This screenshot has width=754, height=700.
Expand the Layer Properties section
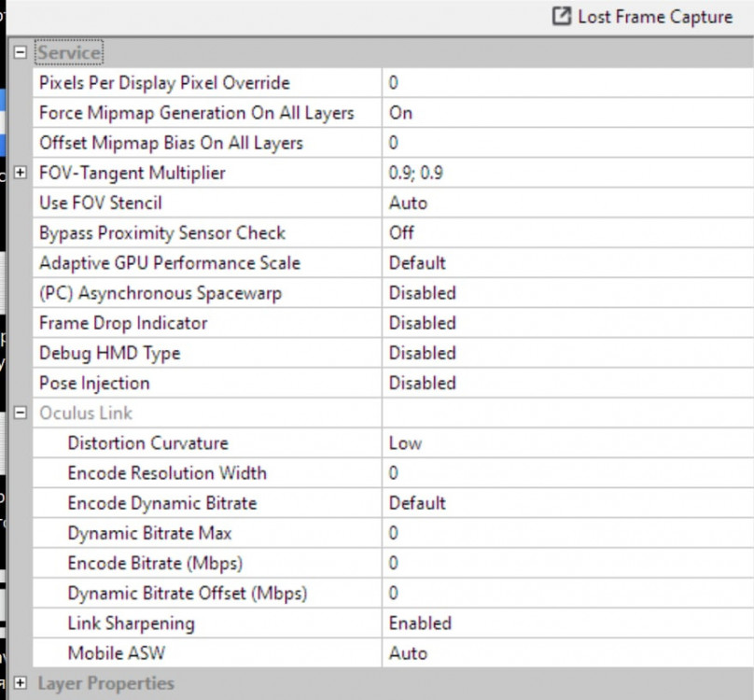click(x=21, y=683)
